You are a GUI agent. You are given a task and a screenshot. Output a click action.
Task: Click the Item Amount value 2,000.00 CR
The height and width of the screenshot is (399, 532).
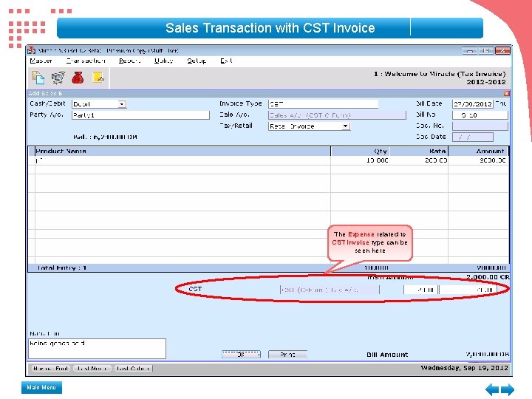tap(488, 277)
